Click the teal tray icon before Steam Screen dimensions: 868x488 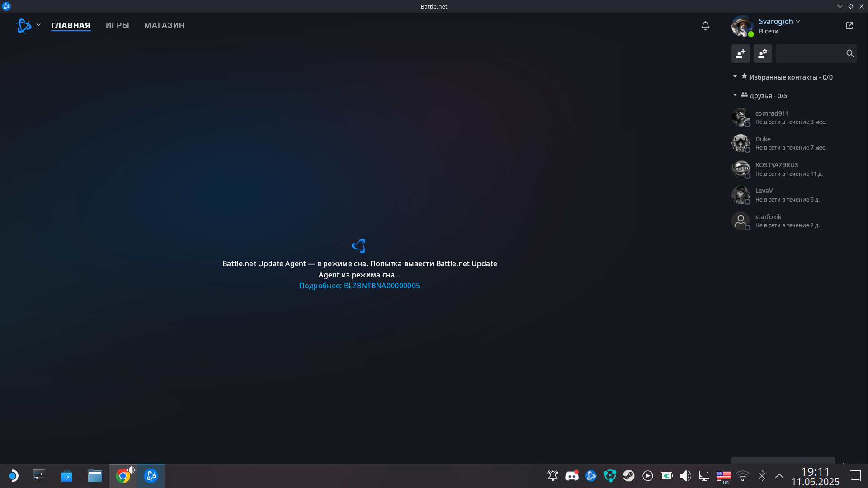tap(610, 476)
